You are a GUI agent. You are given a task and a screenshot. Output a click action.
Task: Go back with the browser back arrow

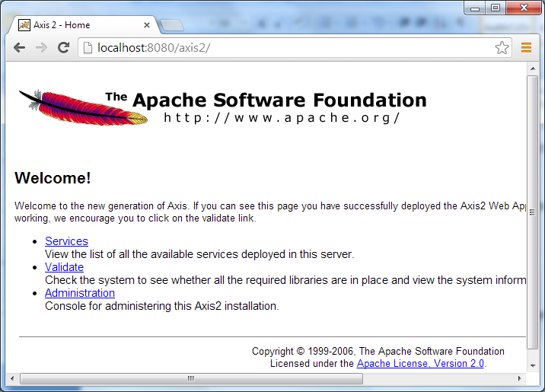pos(19,48)
